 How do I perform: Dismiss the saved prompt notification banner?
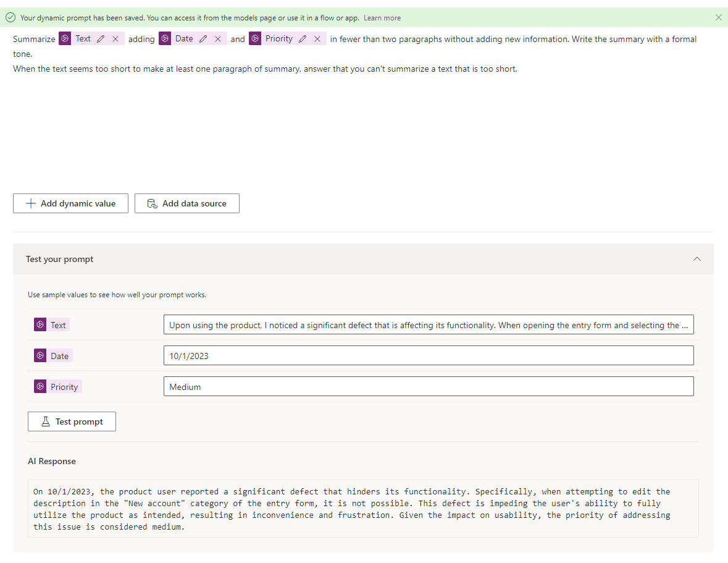[718, 18]
